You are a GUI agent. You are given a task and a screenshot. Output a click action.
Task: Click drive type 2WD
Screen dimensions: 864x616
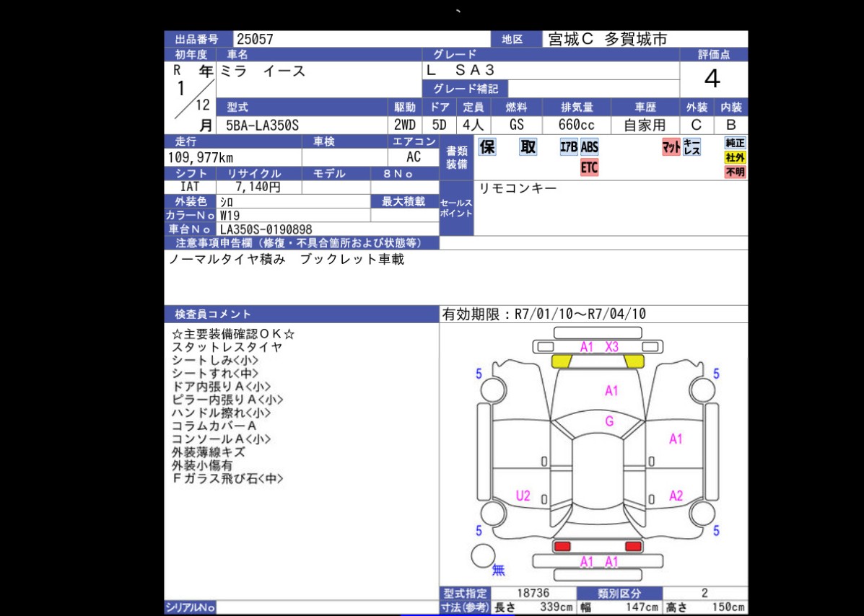point(404,125)
